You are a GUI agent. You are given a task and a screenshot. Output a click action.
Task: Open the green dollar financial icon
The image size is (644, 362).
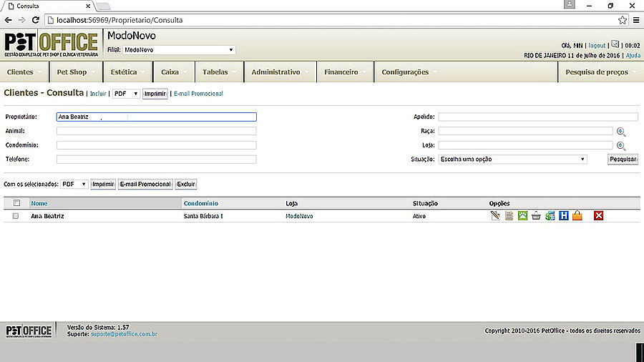(x=550, y=215)
